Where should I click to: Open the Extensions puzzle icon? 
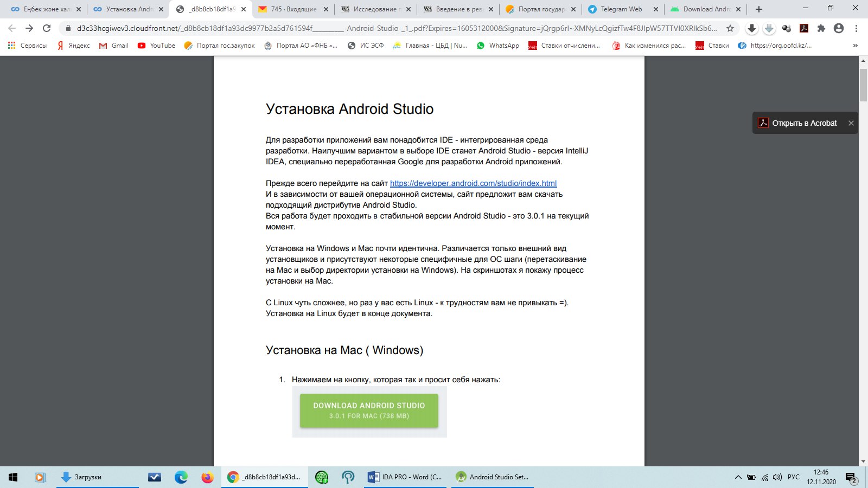(821, 28)
